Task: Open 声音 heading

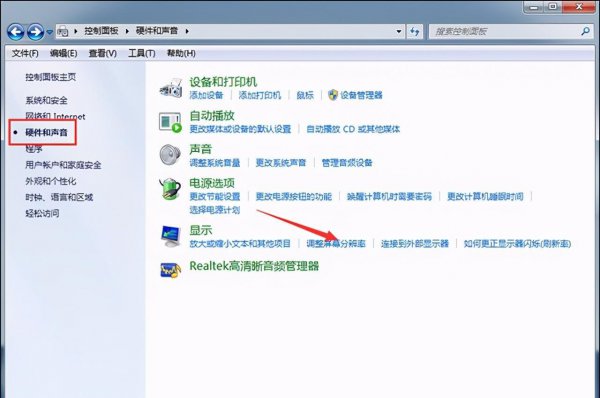Action: tap(201, 149)
